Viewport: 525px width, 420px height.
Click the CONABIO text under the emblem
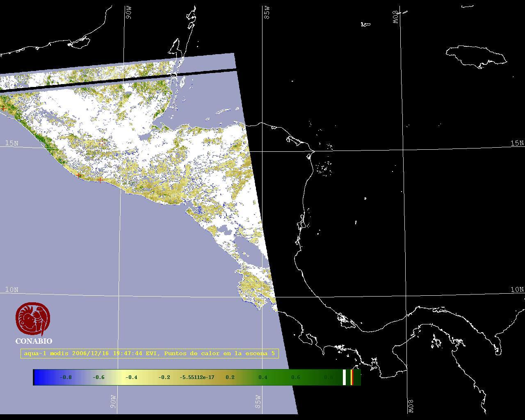(34, 341)
